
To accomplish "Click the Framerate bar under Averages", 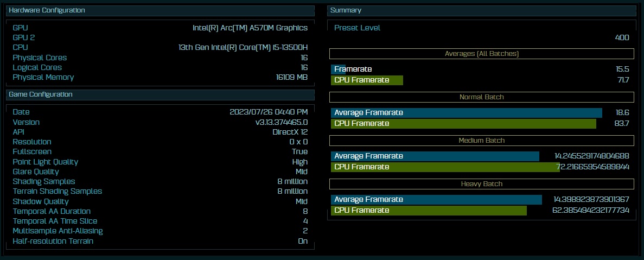I will coord(339,69).
